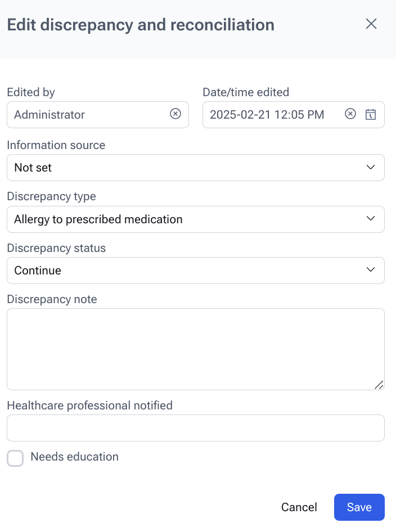
Task: Click the Discrepancy type chevron arrow
Action: (x=371, y=219)
